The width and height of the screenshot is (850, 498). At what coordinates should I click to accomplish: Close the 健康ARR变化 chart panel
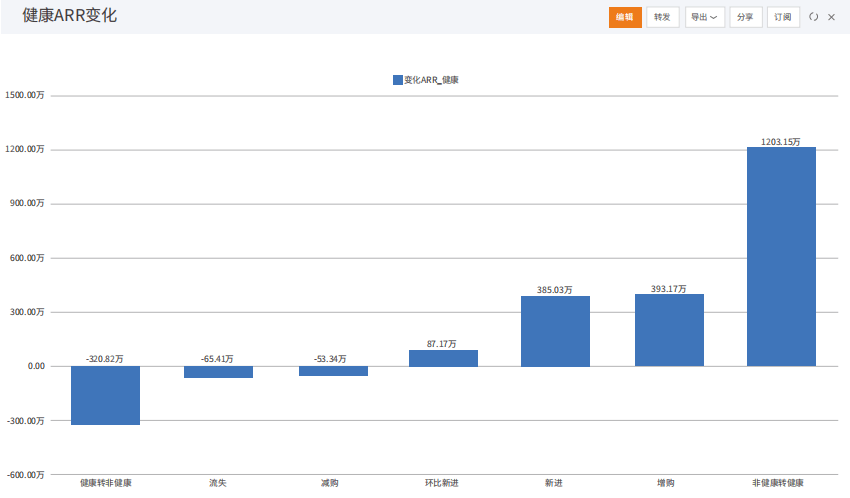(x=832, y=17)
